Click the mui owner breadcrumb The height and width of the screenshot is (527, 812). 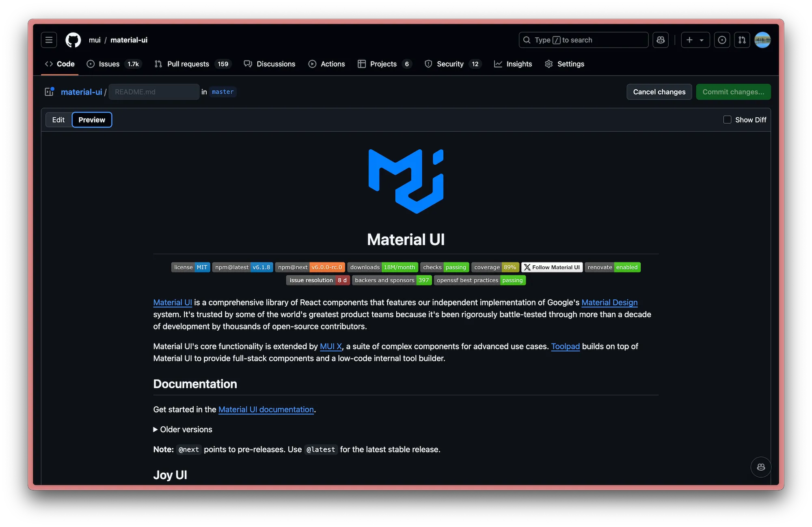(95, 40)
